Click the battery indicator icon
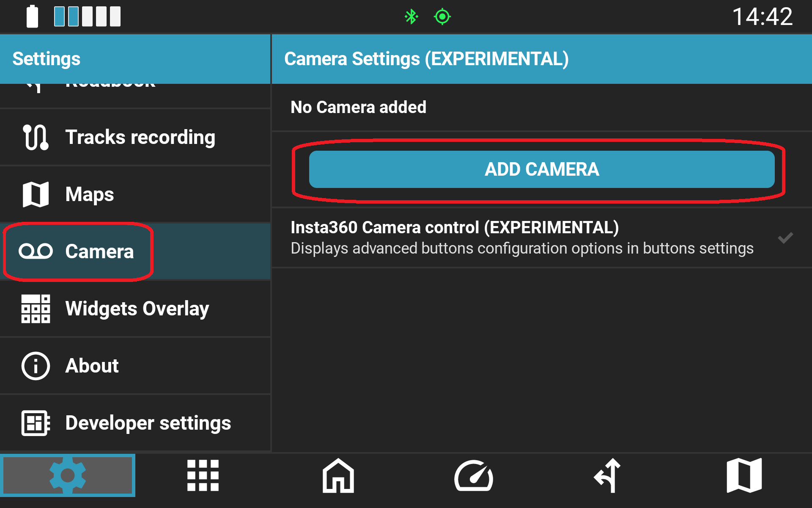The image size is (812, 508). click(x=32, y=17)
